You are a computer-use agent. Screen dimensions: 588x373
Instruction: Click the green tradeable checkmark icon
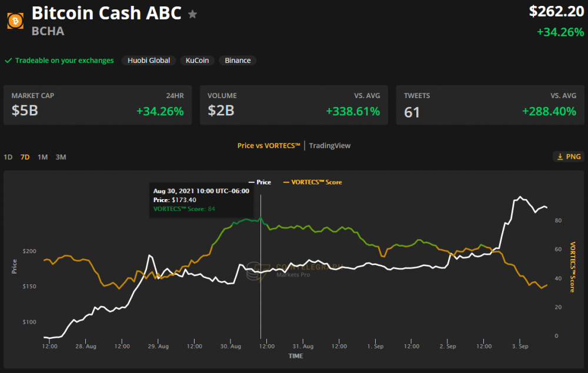8,61
